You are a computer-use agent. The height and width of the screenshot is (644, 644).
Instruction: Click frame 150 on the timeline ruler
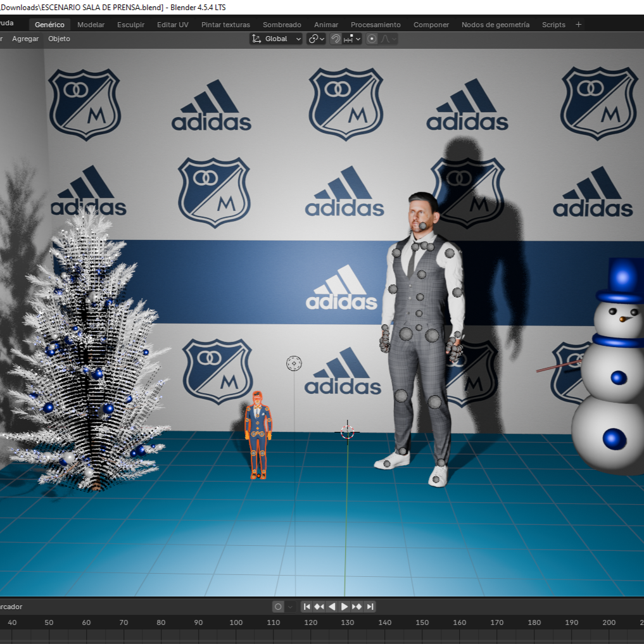point(422,622)
